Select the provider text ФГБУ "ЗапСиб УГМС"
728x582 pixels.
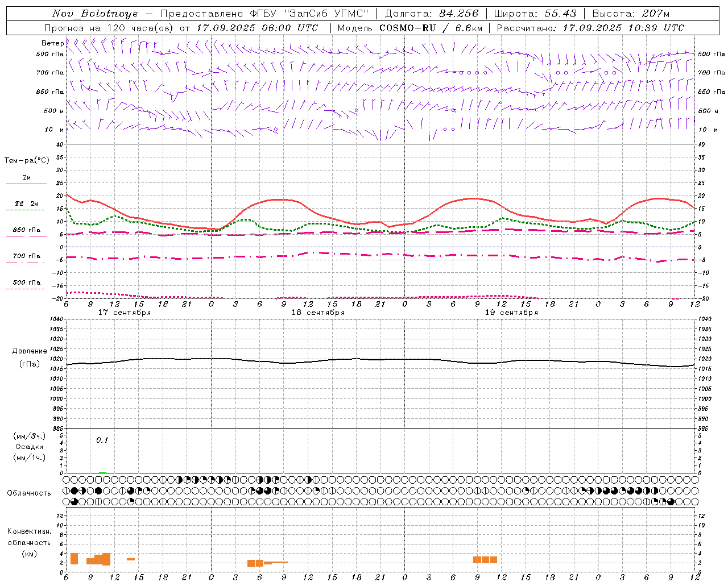(x=309, y=14)
